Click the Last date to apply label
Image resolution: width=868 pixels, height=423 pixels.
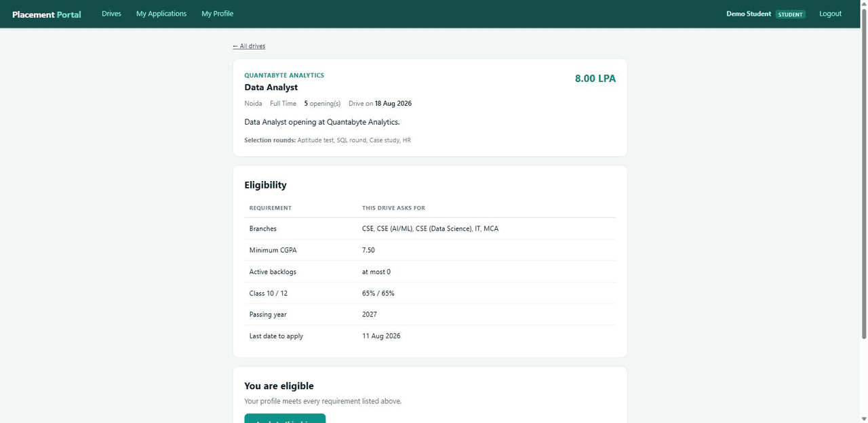276,336
